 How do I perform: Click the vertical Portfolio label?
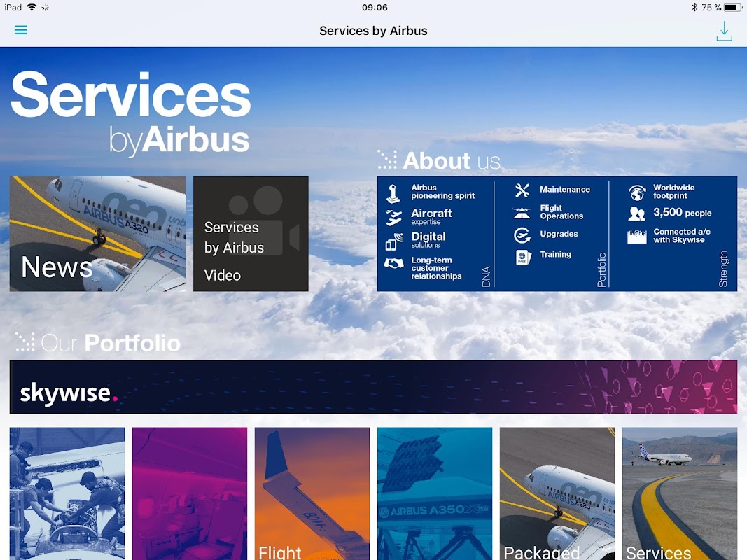click(x=601, y=269)
